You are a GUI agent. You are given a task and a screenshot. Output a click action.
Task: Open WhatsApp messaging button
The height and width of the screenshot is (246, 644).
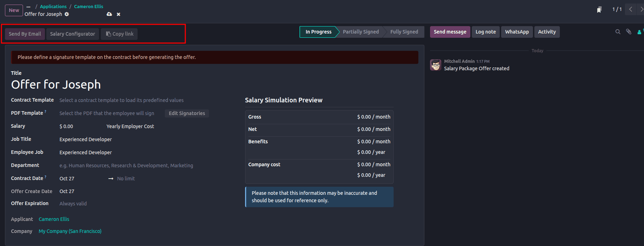(x=517, y=32)
